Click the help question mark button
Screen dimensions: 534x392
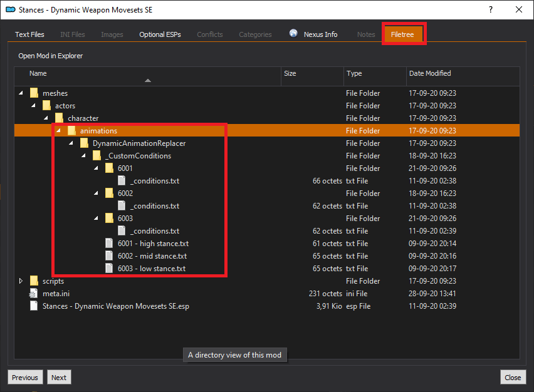click(x=490, y=9)
